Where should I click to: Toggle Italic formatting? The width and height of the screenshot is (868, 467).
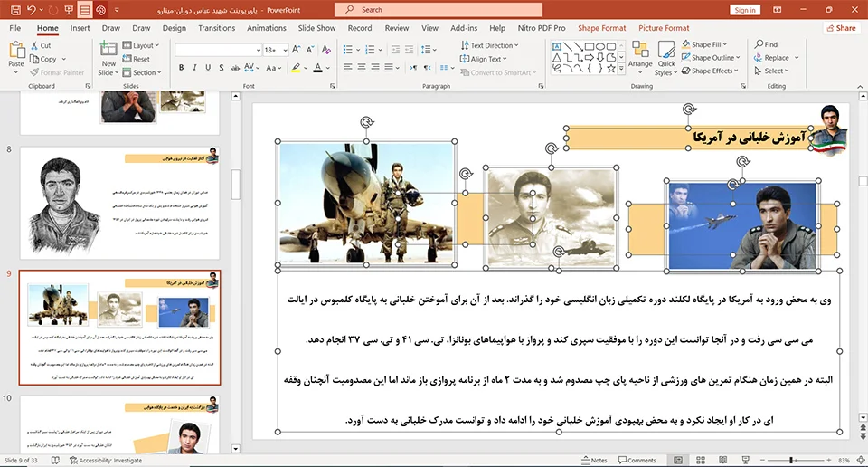point(194,68)
